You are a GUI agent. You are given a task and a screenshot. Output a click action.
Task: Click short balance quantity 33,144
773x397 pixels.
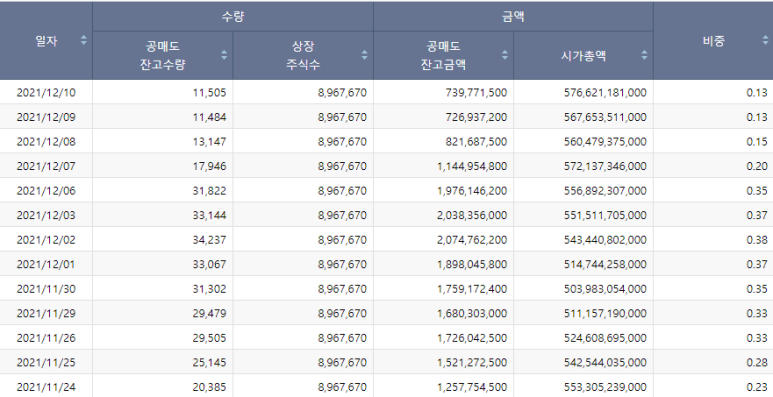(210, 215)
